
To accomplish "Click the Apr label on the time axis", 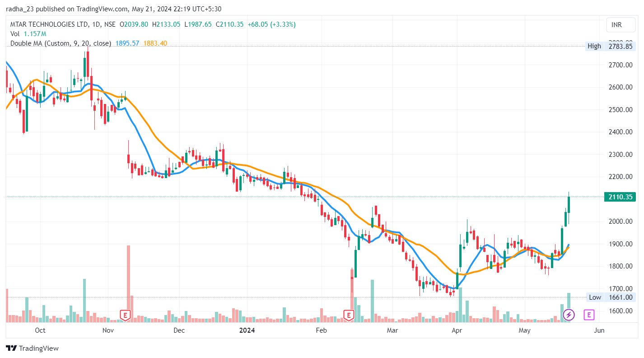I will pyautogui.click(x=458, y=330).
